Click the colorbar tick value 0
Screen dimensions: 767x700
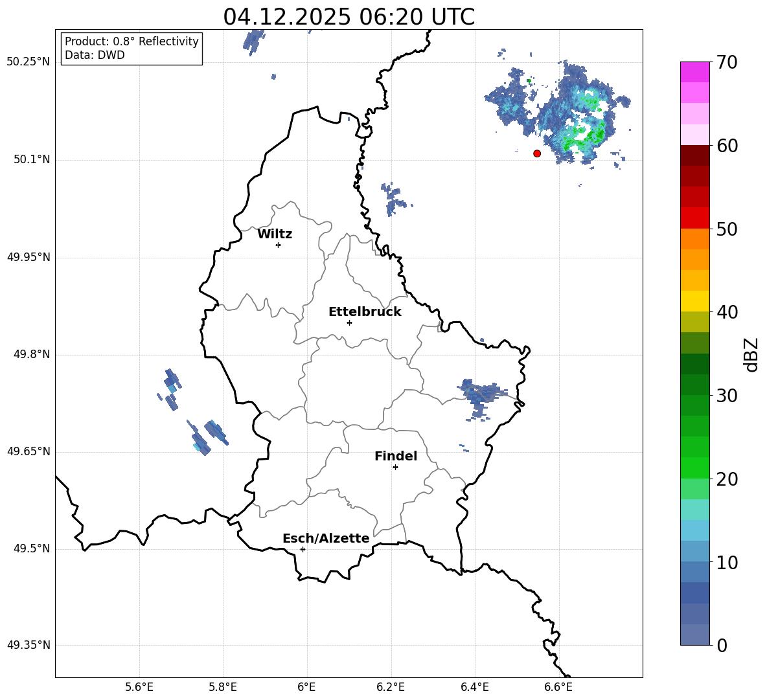[722, 645]
